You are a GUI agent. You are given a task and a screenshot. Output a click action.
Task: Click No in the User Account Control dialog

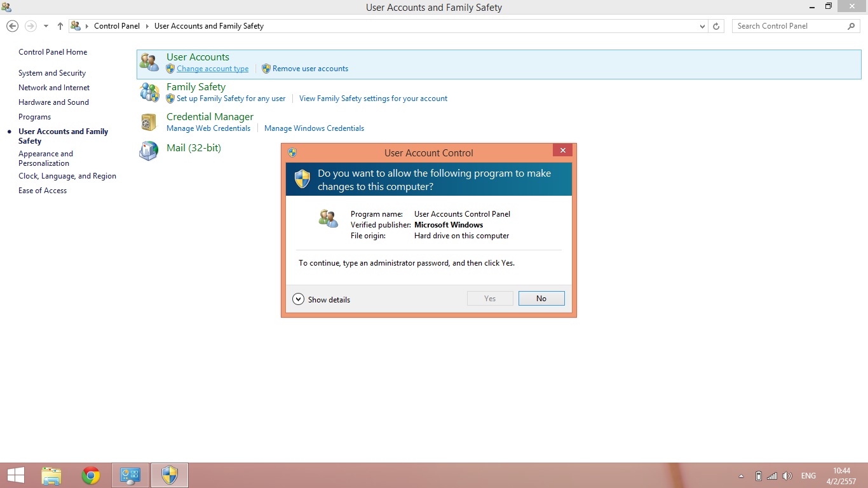click(541, 299)
